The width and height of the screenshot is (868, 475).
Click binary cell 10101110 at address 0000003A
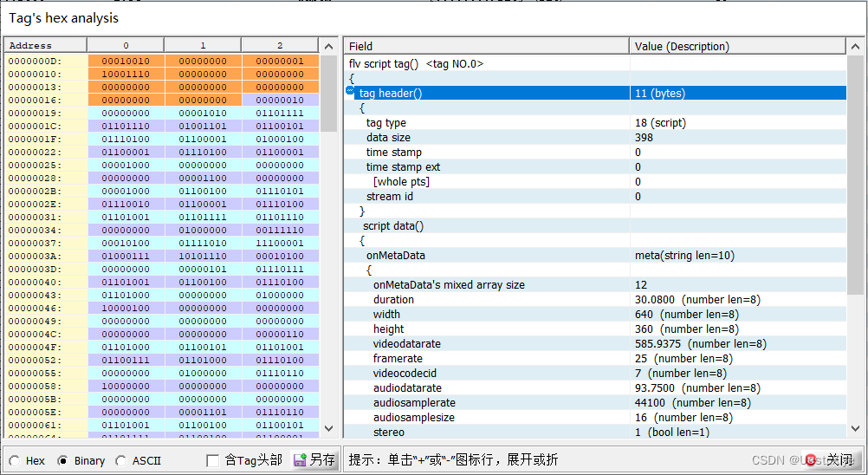pyautogui.click(x=203, y=257)
